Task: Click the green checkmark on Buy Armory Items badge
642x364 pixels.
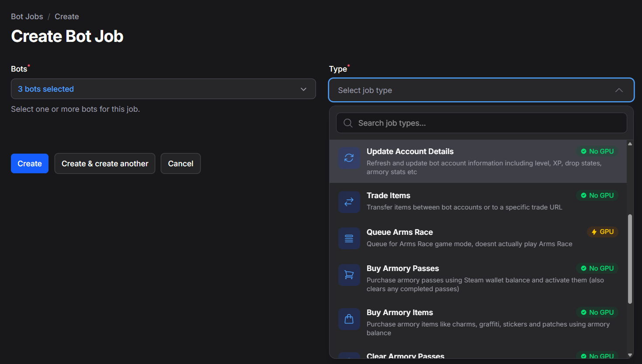Action: pos(583,312)
